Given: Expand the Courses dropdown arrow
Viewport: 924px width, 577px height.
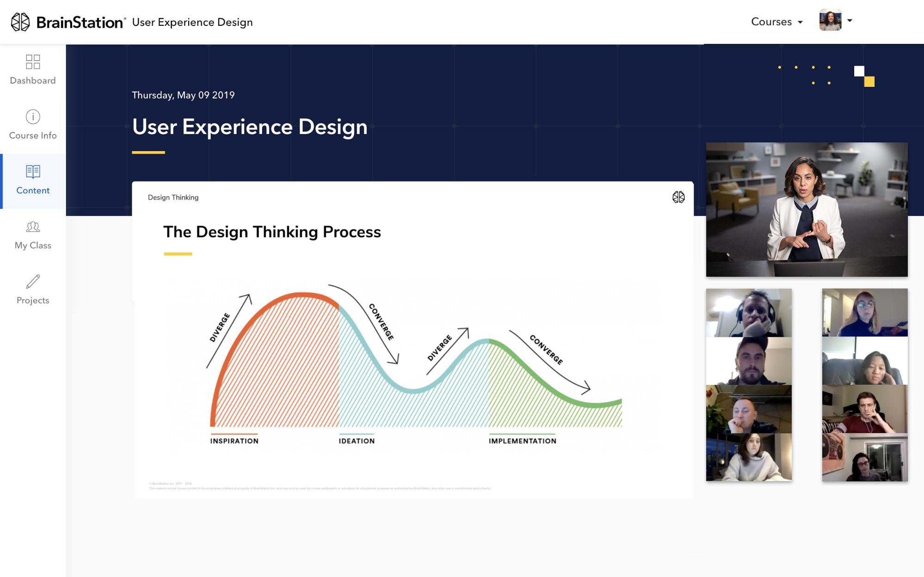Looking at the screenshot, I should point(801,22).
